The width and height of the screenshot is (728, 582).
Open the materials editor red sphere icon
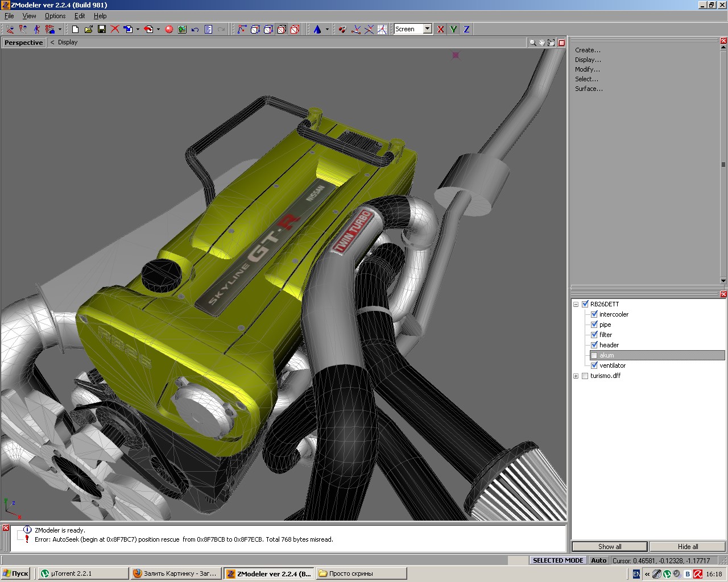(x=169, y=29)
